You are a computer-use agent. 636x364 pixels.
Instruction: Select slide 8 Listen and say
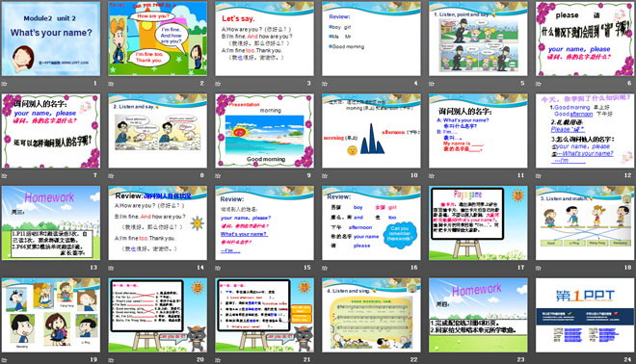[158, 131]
